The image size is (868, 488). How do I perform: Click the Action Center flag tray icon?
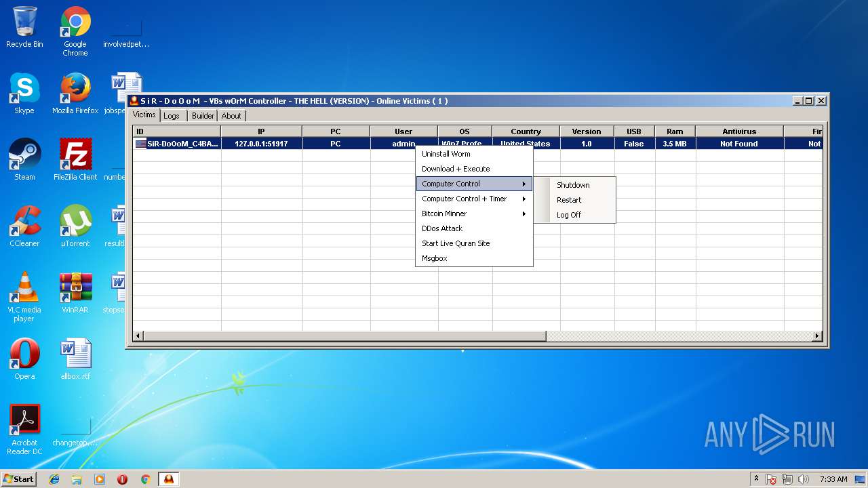click(x=772, y=479)
